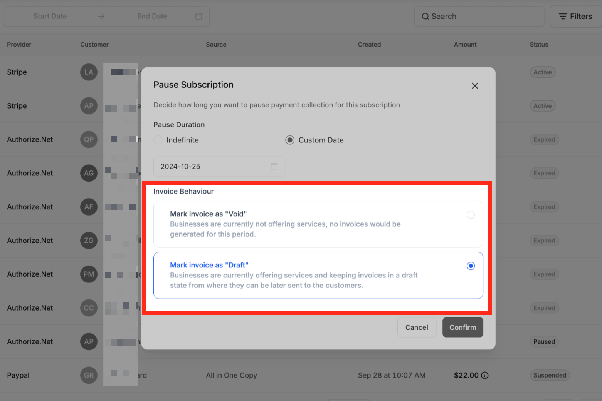Open calendar icon in date range bar
The image size is (602, 401).
(198, 17)
